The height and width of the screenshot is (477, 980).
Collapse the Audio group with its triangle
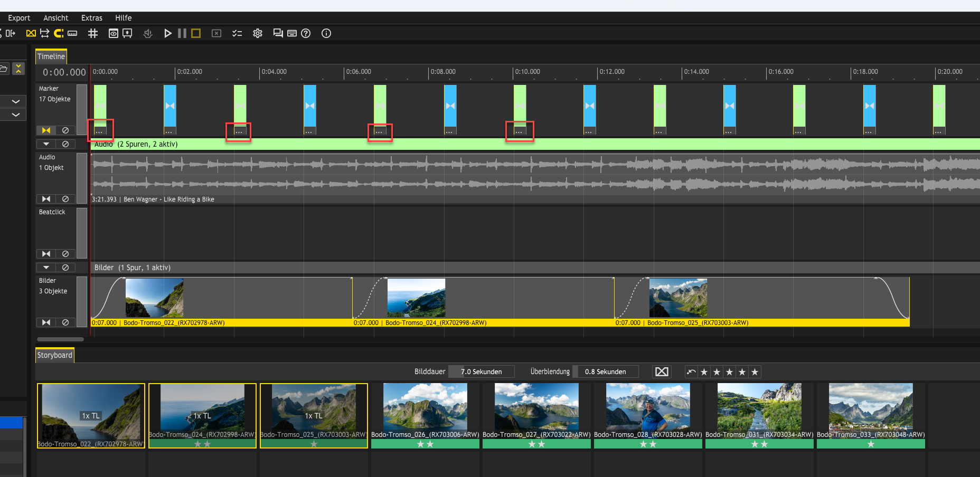click(x=46, y=144)
